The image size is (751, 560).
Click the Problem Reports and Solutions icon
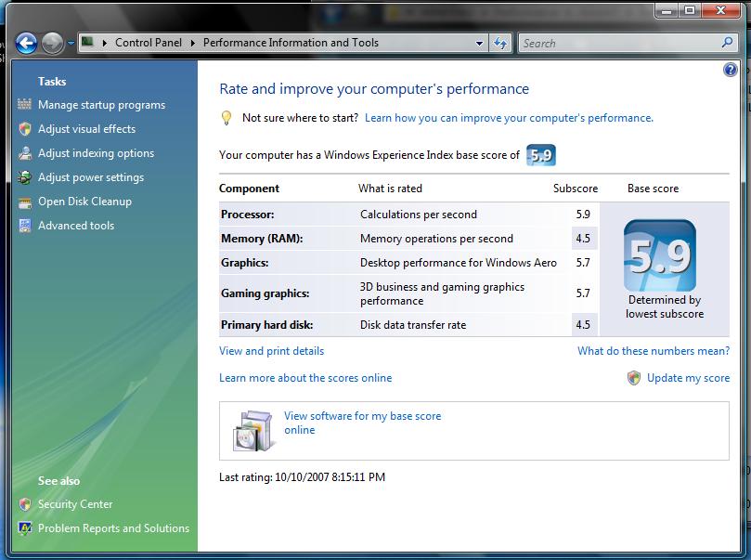click(24, 527)
